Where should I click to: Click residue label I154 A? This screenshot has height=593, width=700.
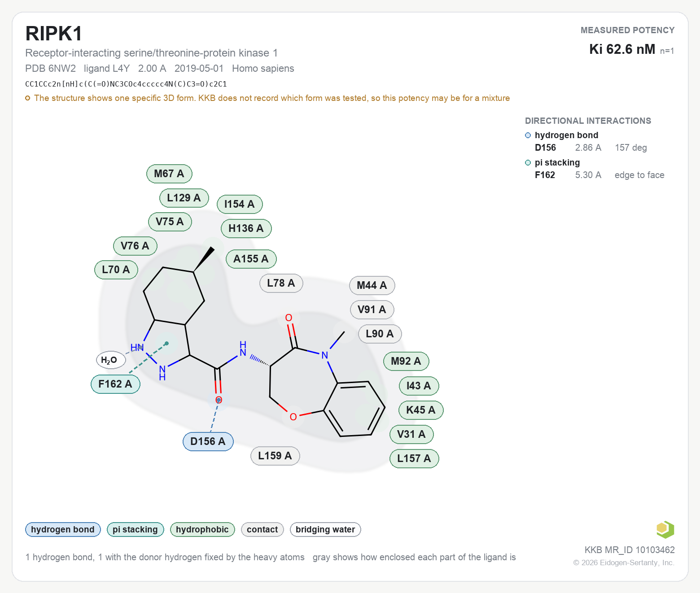(x=240, y=204)
